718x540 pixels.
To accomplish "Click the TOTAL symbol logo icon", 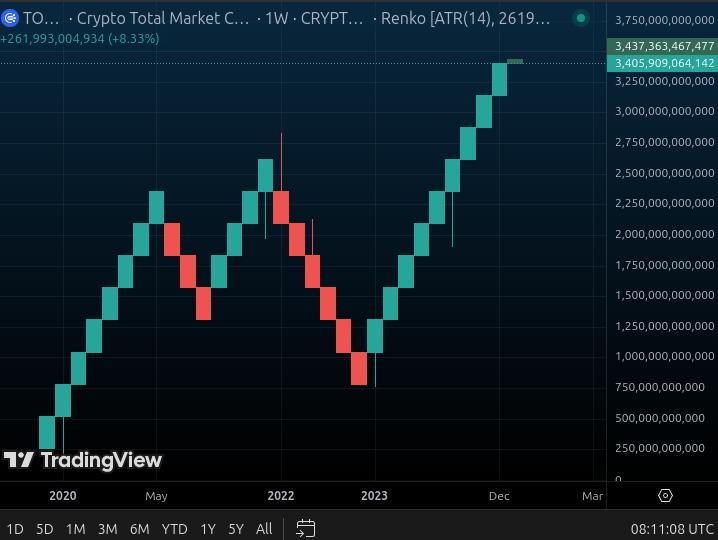I will coord(9,18).
